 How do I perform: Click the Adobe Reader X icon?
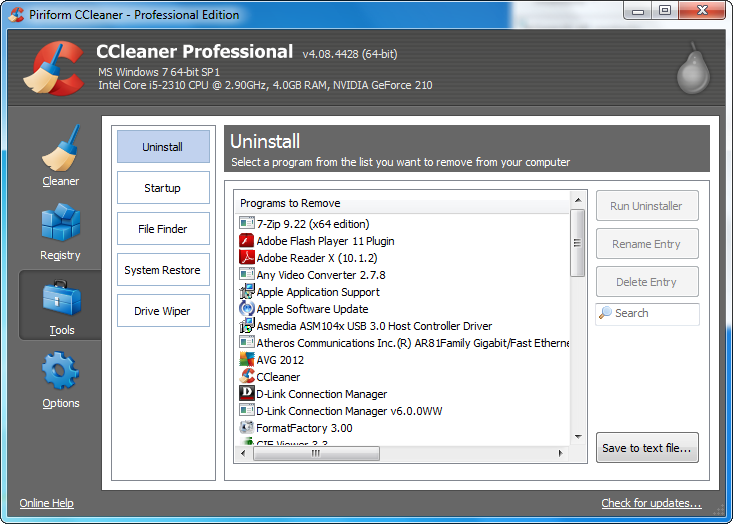246,257
